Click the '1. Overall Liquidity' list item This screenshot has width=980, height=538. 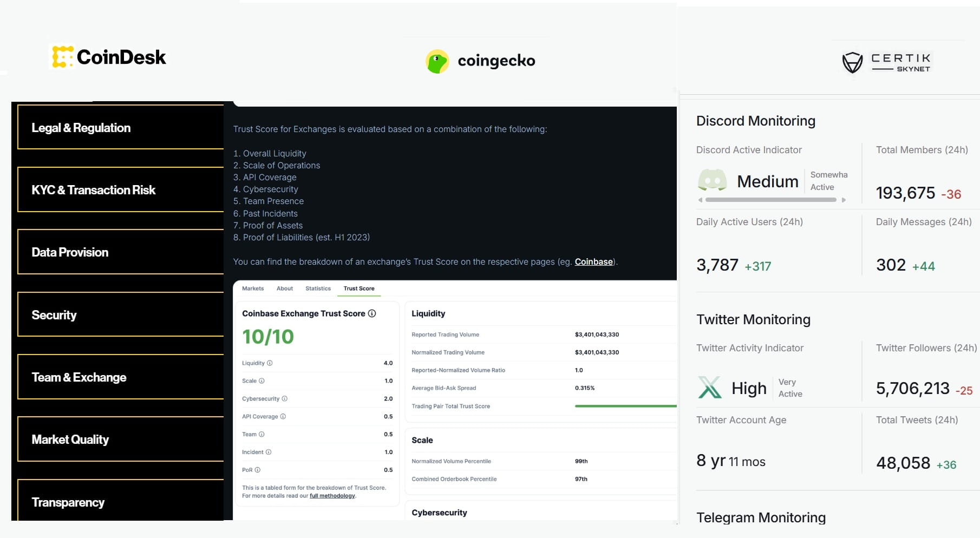click(270, 154)
